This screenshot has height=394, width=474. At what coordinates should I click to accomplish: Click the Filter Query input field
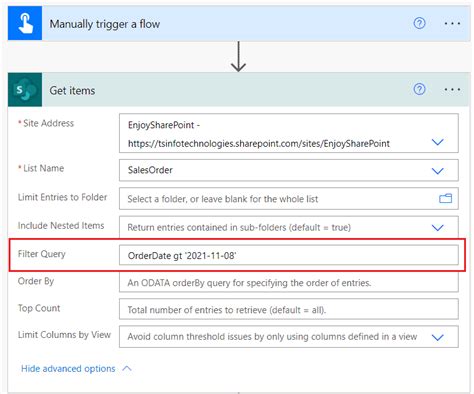tap(289, 256)
